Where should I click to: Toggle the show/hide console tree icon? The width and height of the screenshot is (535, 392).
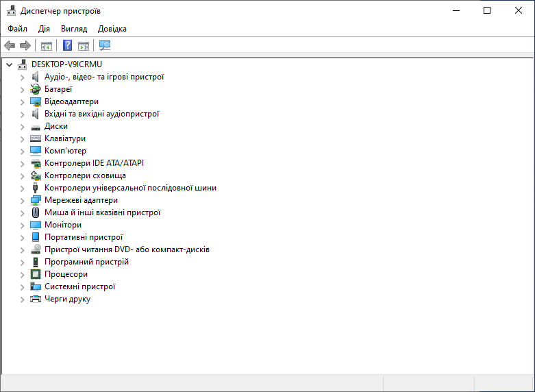coord(47,45)
